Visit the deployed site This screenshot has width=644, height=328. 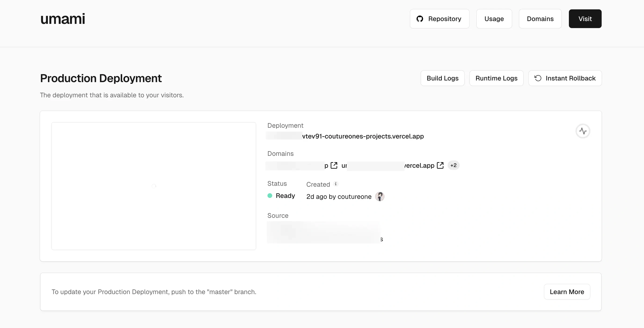(585, 19)
